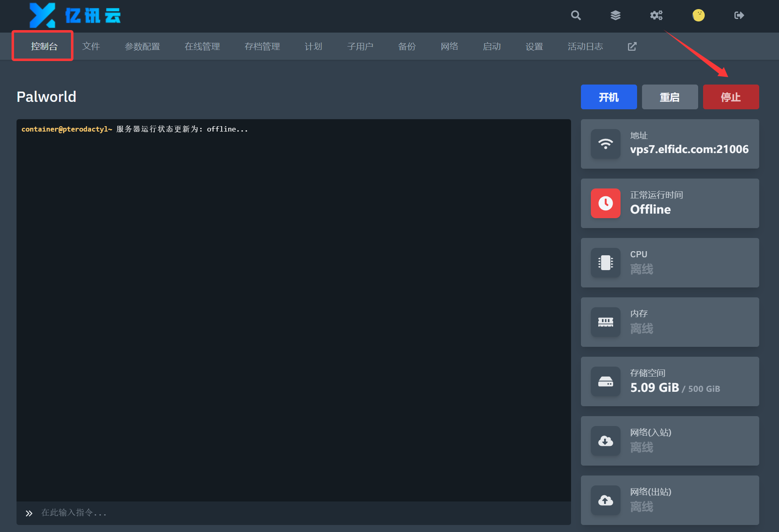The image size is (779, 532).
Task: Open the 子用户 tab
Action: [x=360, y=46]
